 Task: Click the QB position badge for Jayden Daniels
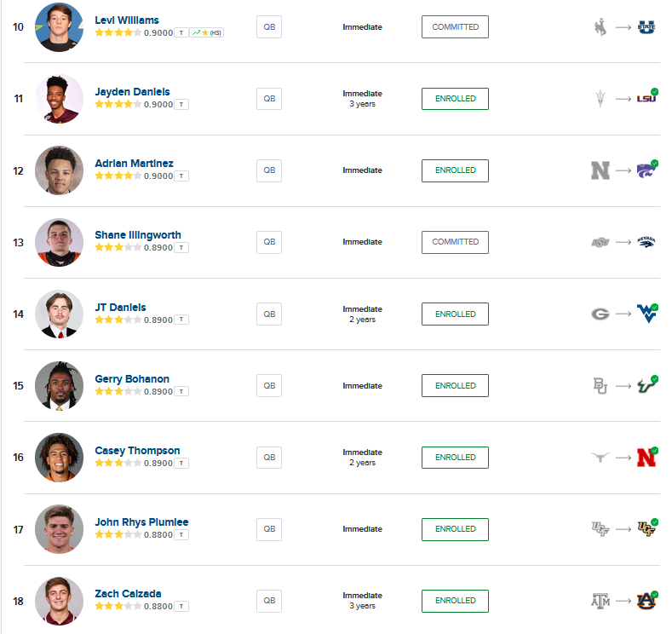tap(269, 99)
